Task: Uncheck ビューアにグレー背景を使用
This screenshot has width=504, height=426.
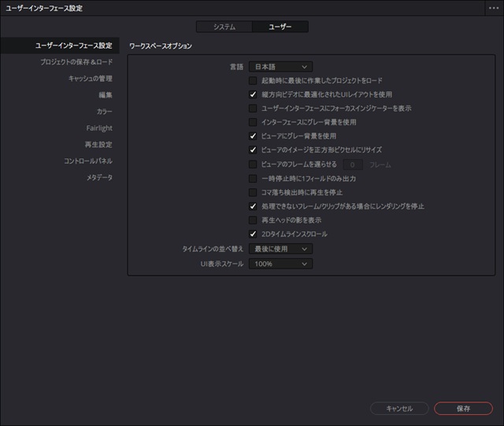Action: click(253, 136)
